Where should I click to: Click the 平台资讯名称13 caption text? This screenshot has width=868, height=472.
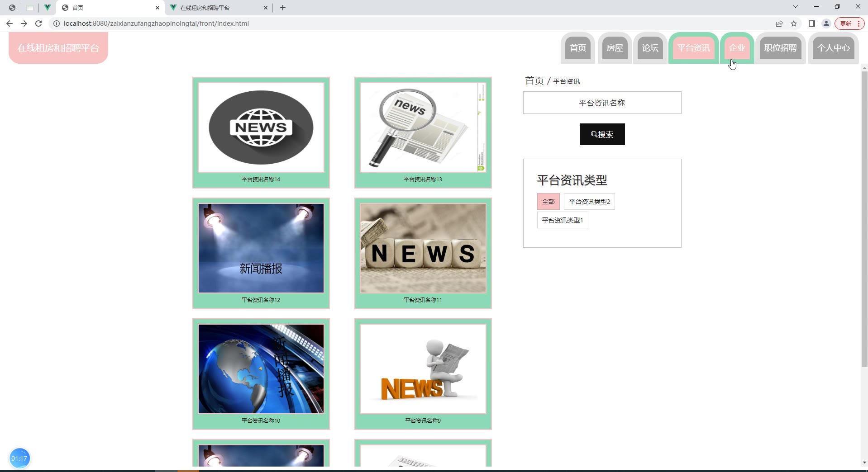[x=423, y=179]
